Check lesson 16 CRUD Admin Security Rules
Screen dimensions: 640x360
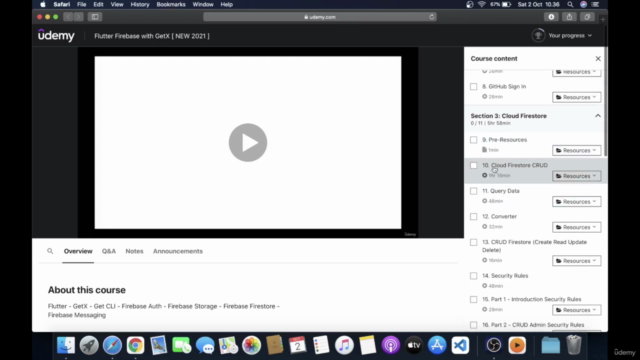(x=473, y=325)
